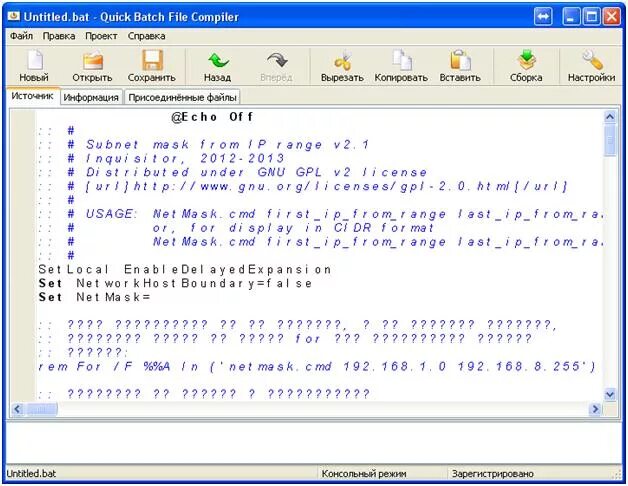The height and width of the screenshot is (486, 628).
Task: Save the file via Сохранить icon
Action: coord(151,66)
